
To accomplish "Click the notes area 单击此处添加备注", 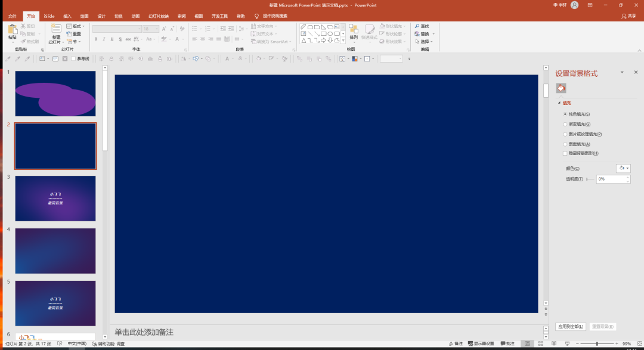I will [144, 332].
